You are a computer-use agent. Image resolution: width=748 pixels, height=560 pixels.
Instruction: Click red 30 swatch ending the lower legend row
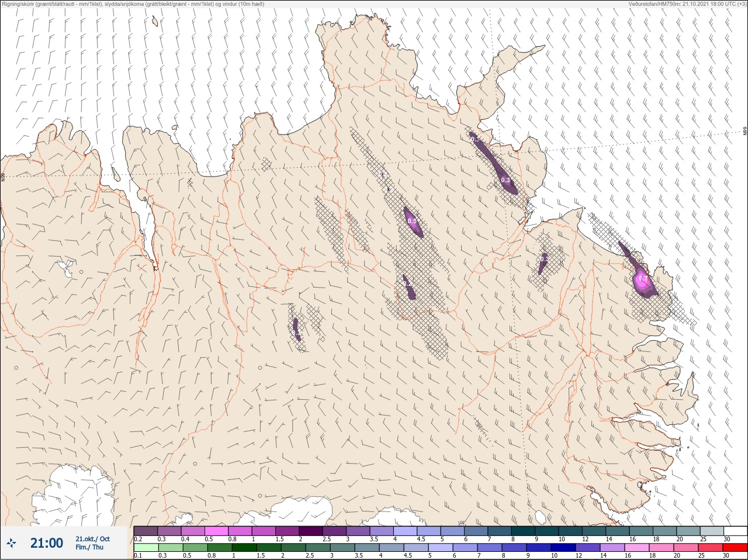point(735,548)
